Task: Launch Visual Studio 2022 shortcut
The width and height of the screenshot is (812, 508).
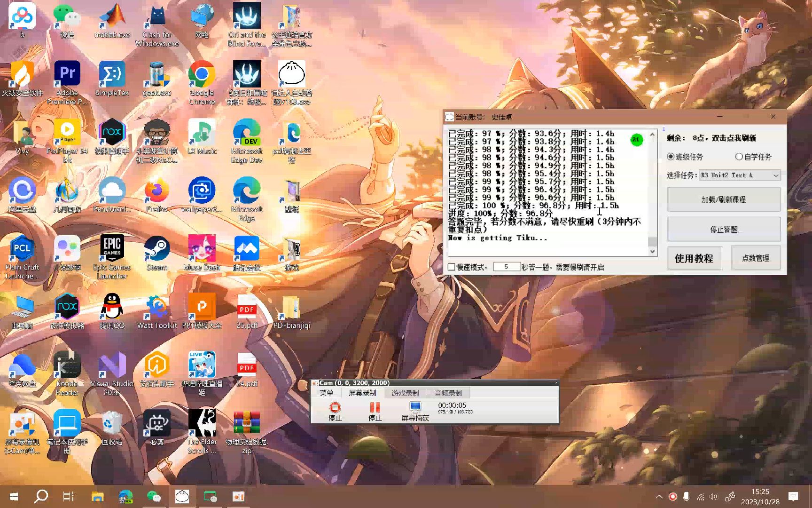Action: pos(112,373)
